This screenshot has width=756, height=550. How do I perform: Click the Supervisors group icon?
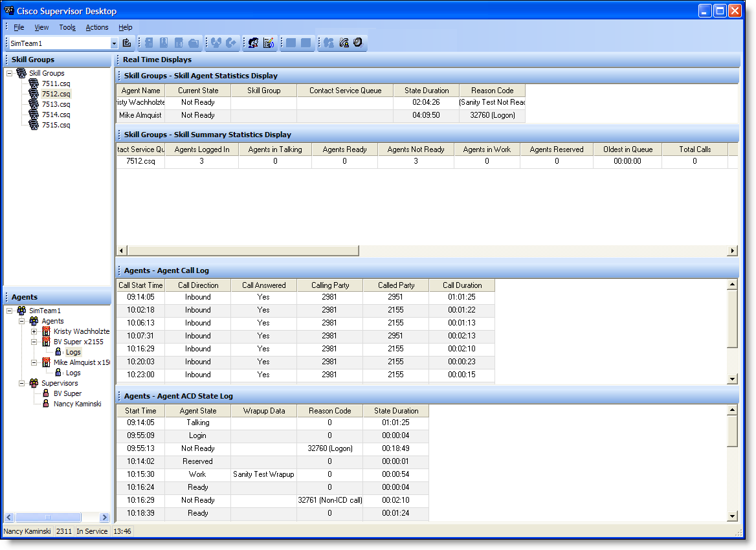(34, 382)
